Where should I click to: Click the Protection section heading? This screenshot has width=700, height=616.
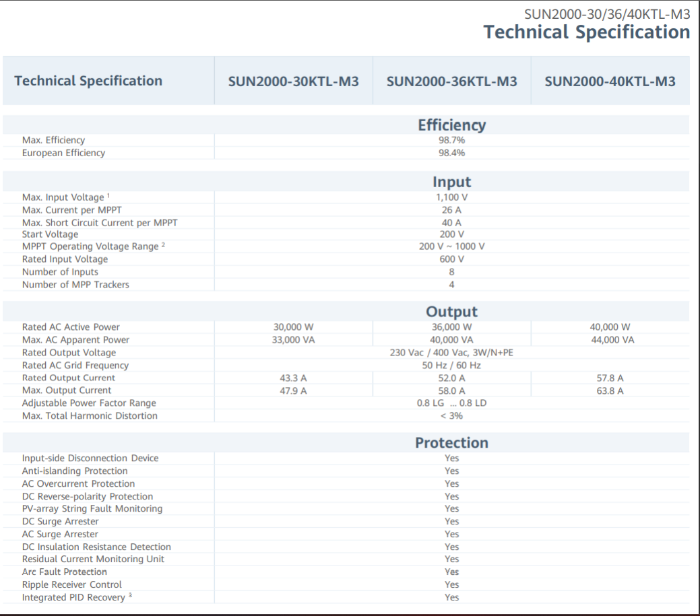click(451, 442)
